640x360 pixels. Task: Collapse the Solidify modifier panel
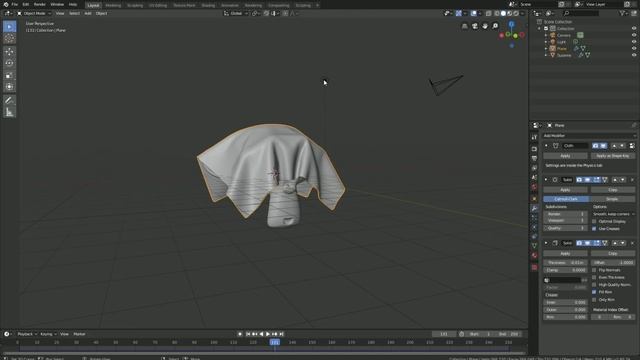pos(546,243)
